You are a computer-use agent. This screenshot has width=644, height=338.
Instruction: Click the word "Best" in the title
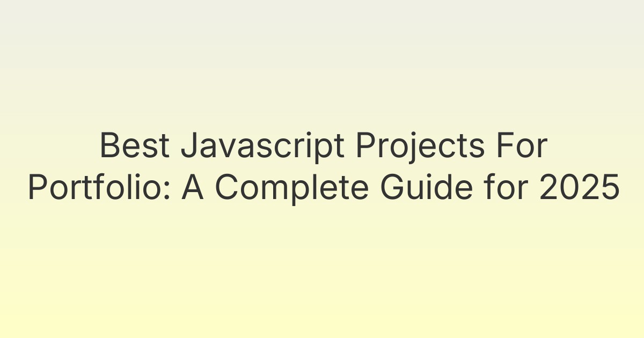click(135, 146)
